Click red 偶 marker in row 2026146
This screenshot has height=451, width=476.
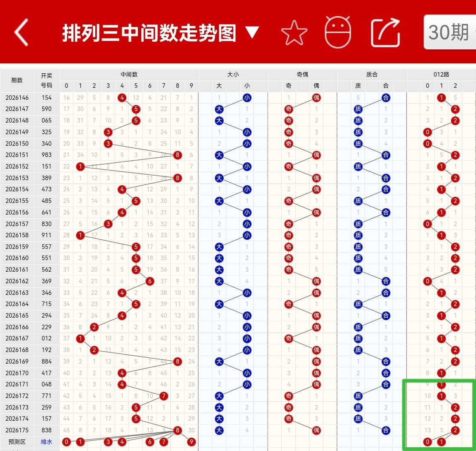(317, 98)
